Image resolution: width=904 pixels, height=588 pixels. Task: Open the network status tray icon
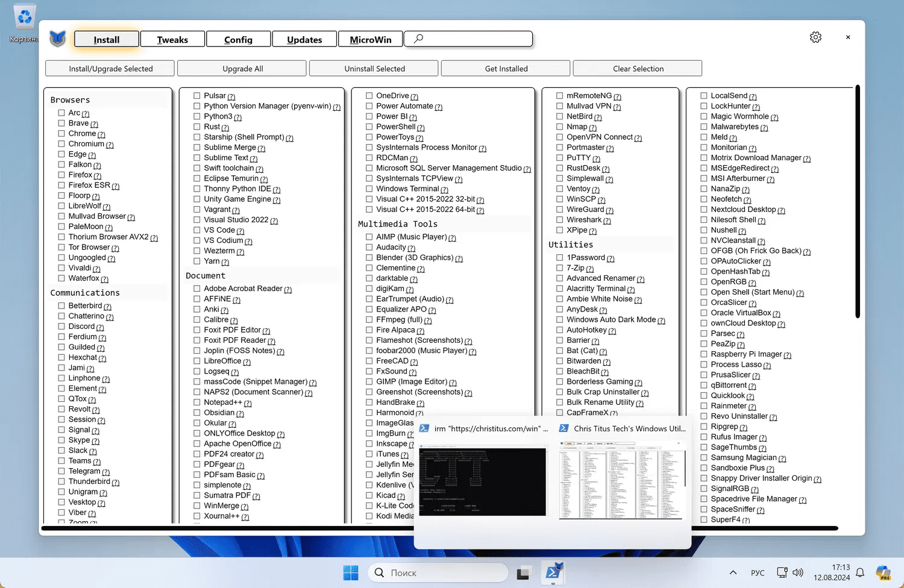click(x=782, y=573)
